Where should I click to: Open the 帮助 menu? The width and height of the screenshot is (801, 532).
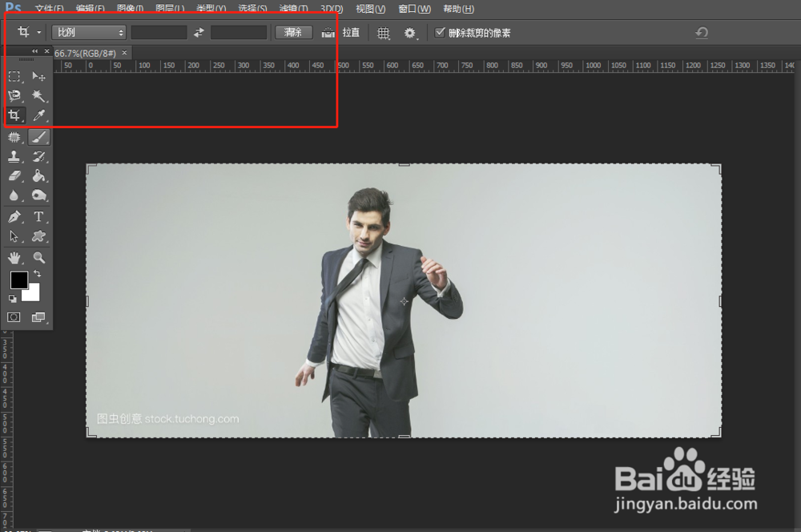pyautogui.click(x=458, y=9)
